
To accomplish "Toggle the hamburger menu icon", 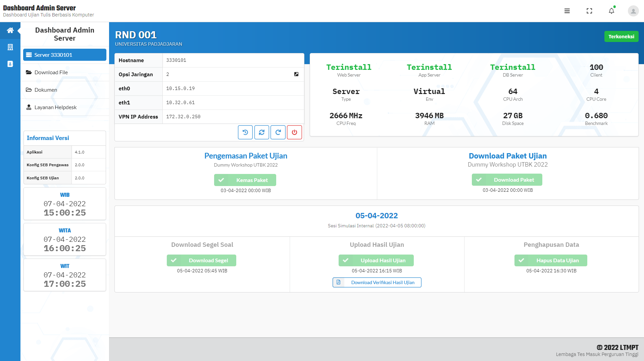I will tap(567, 11).
